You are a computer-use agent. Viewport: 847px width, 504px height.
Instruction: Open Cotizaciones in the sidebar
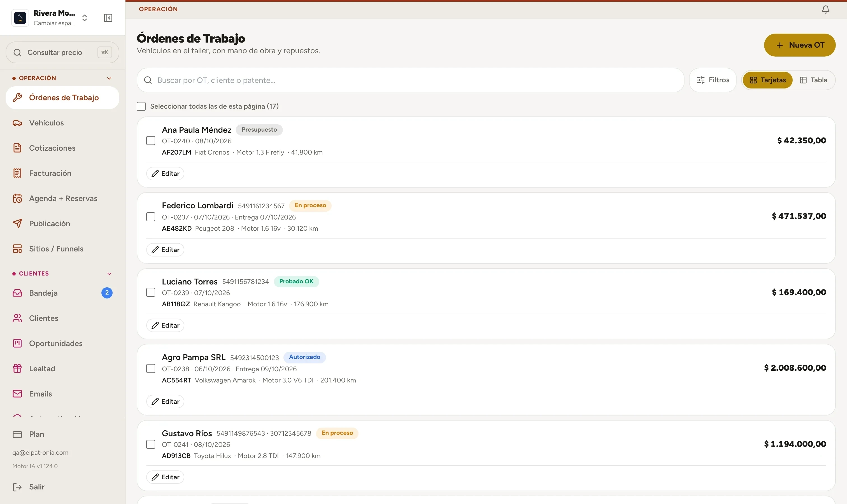pyautogui.click(x=62, y=148)
